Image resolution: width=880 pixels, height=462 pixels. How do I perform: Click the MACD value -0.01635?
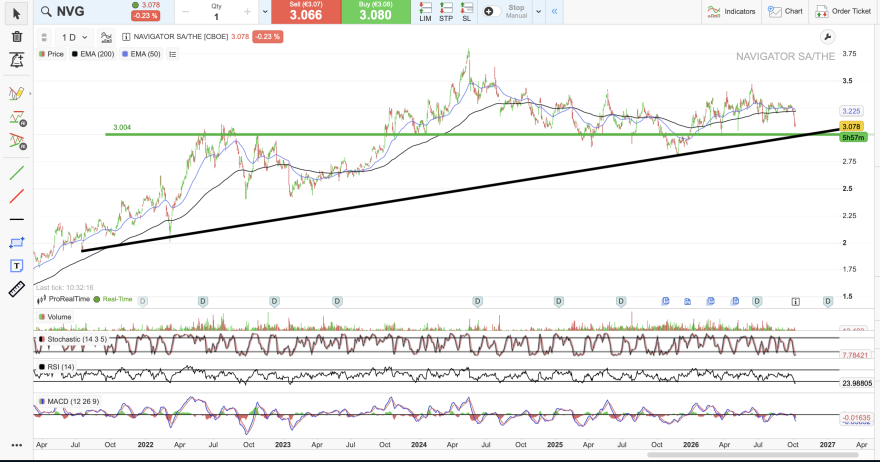pyautogui.click(x=856, y=418)
